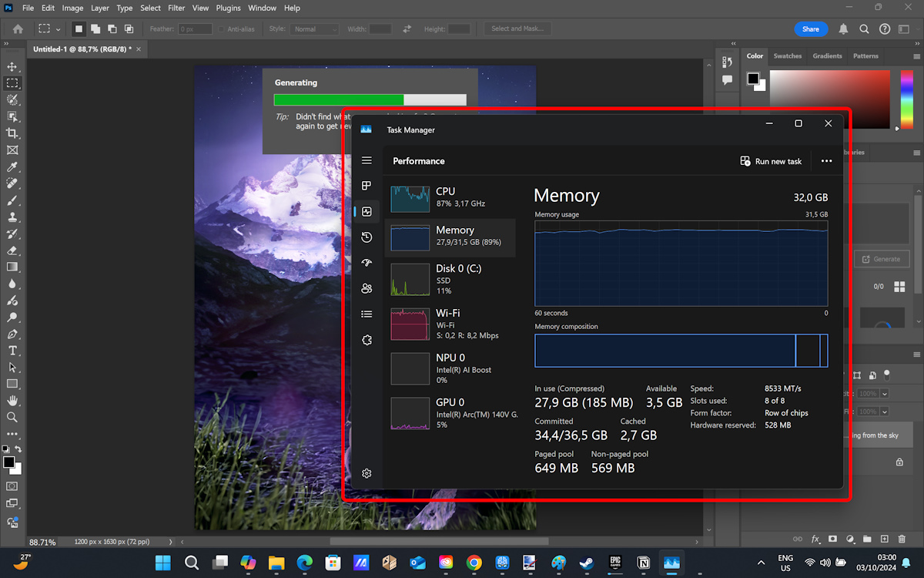The height and width of the screenshot is (578, 924).
Task: Click the foreground color swatch in Color panel
Action: pyautogui.click(x=753, y=79)
